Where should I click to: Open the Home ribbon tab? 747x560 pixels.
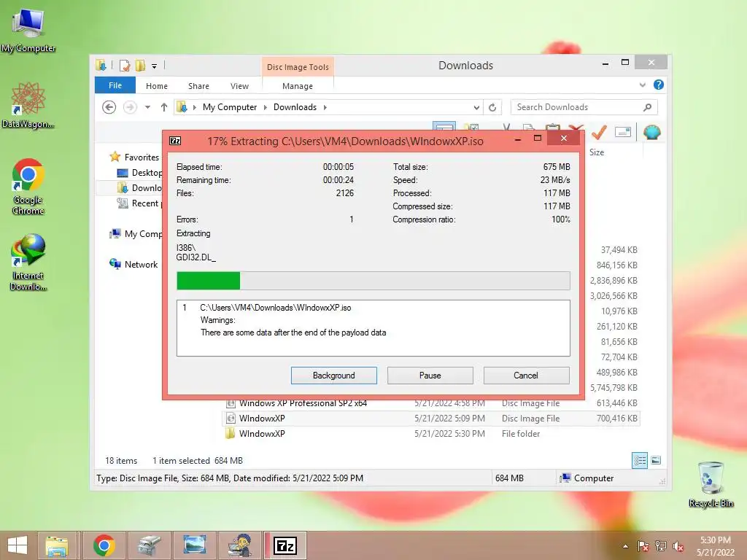[157, 86]
